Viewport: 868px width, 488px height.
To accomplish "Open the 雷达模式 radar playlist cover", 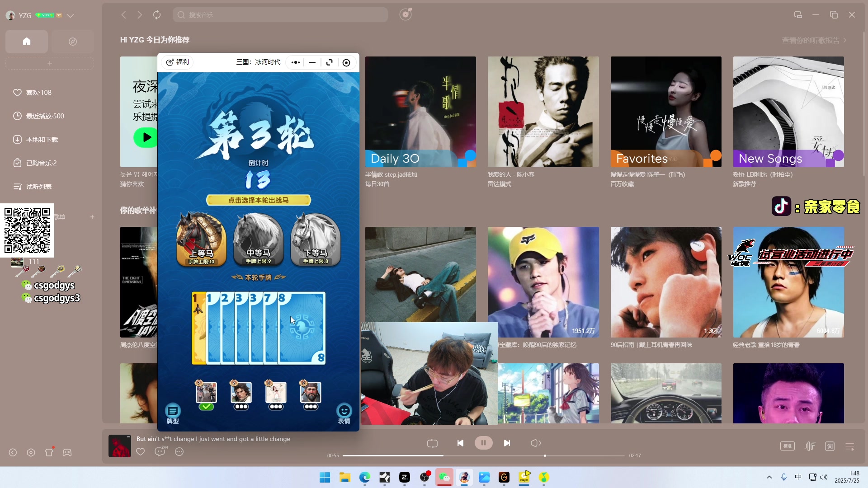I will coord(543,112).
